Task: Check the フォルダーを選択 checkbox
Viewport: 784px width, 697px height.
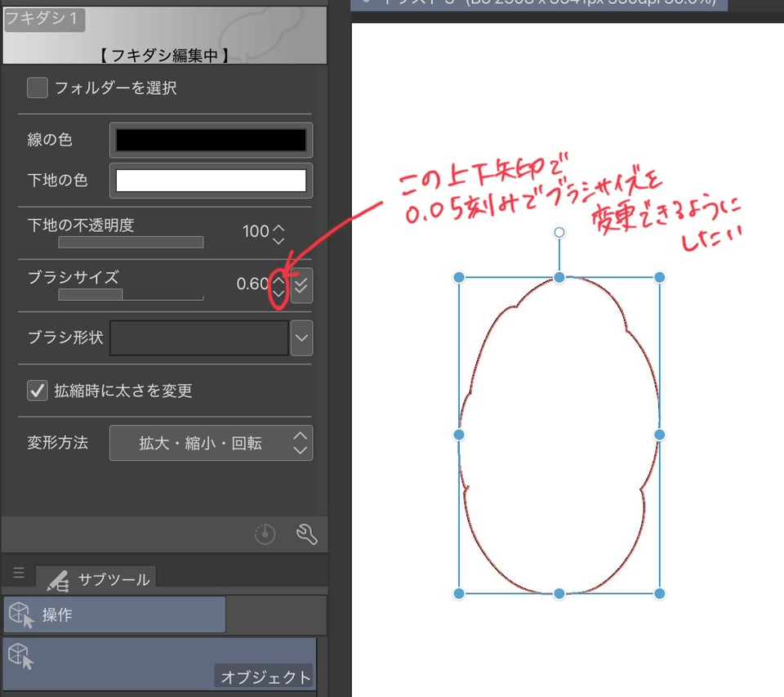Action: (x=38, y=87)
